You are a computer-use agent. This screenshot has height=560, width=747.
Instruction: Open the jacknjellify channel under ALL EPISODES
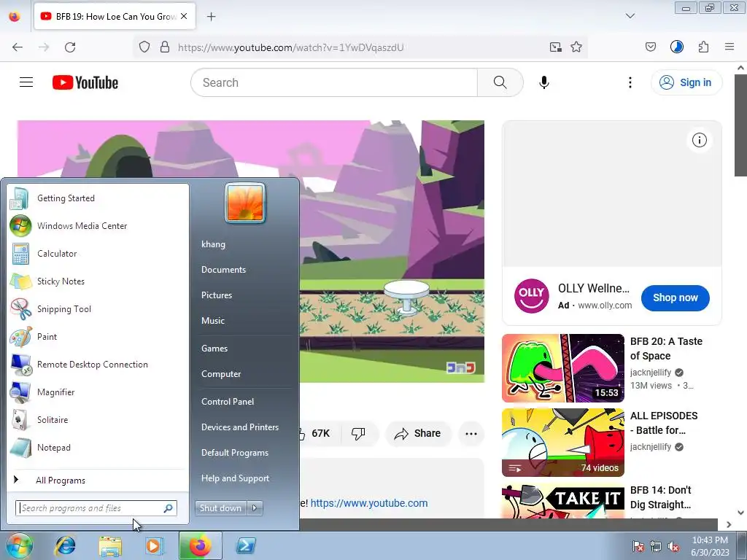[650, 447]
